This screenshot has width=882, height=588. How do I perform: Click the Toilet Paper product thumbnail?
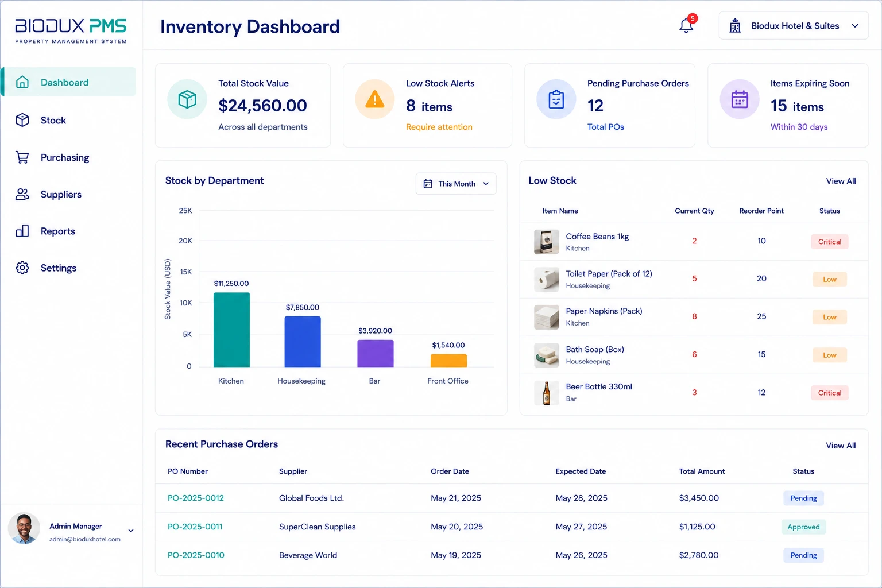coord(547,280)
